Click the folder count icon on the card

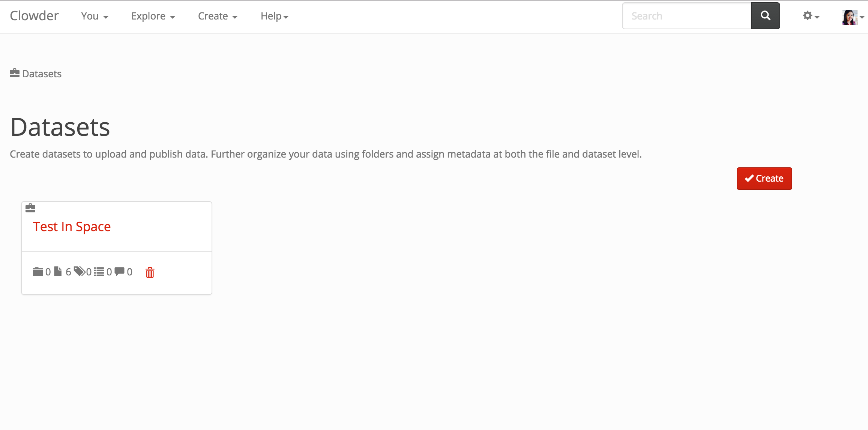pos(38,272)
